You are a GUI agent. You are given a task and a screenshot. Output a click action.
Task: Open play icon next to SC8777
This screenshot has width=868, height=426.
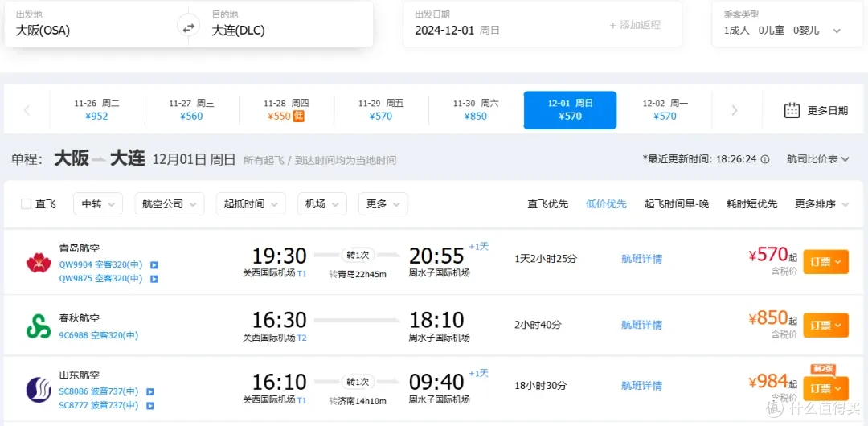coord(150,405)
